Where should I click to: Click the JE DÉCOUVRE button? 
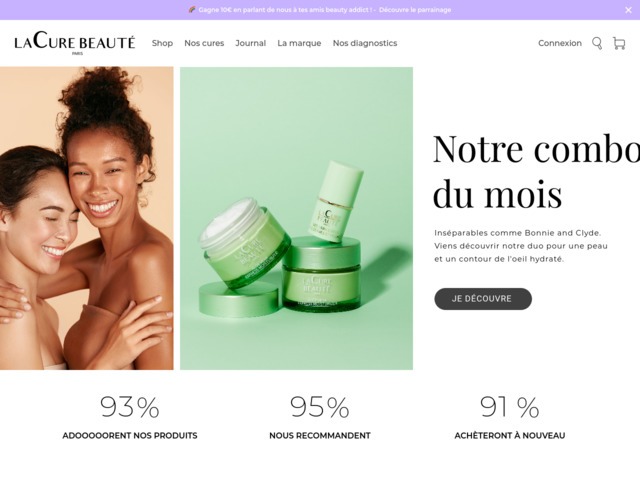coord(483,299)
